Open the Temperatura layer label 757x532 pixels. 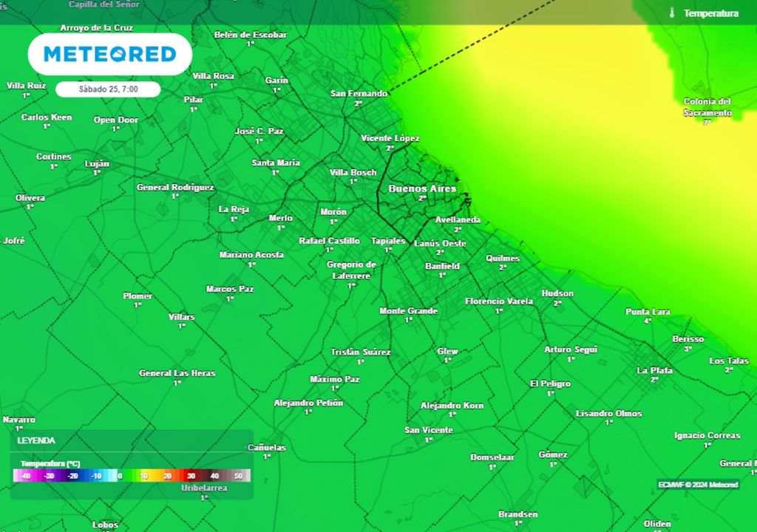coord(710,13)
